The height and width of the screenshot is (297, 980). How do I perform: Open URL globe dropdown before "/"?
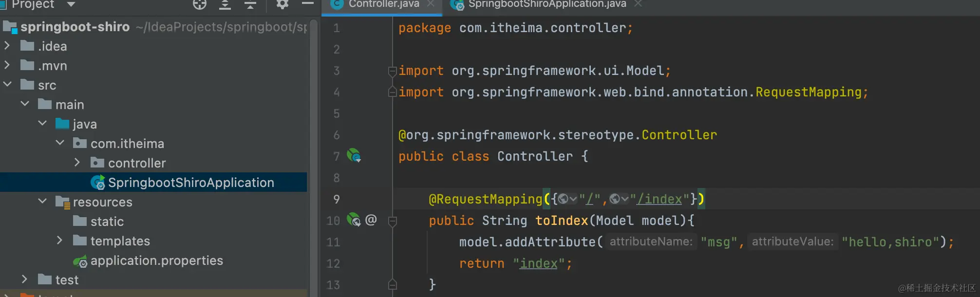(567, 199)
